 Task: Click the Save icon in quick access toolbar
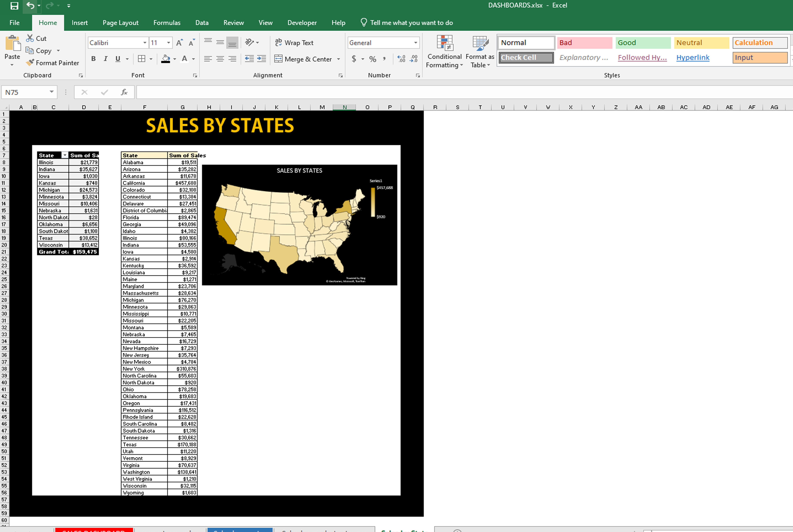coord(14,6)
